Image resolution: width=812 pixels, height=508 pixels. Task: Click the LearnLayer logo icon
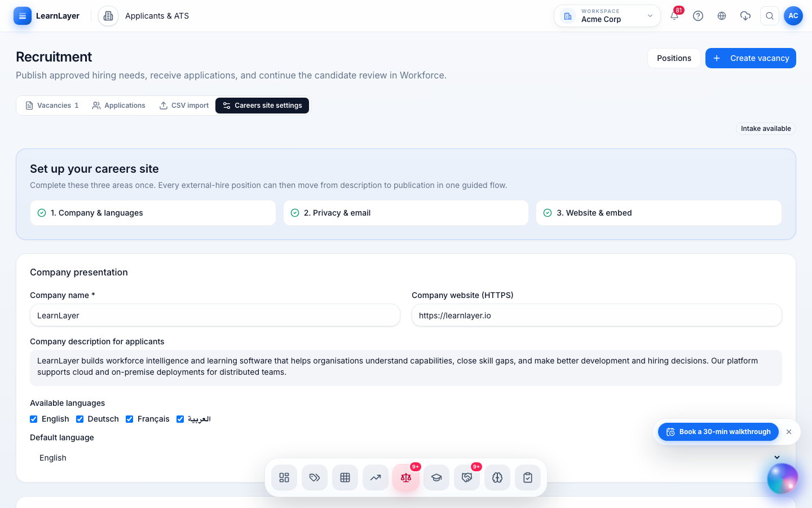tap(23, 16)
